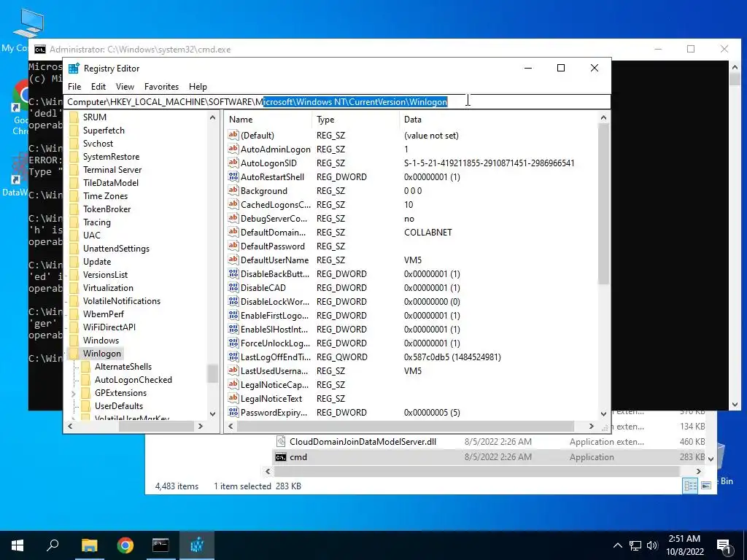Image resolution: width=747 pixels, height=560 pixels.
Task: Select the TileDataModel key
Action: 111,183
